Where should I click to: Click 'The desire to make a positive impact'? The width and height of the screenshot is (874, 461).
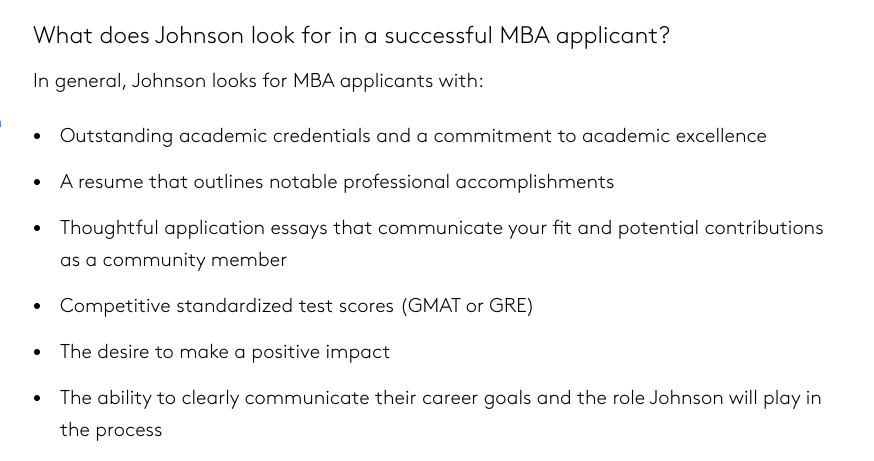[x=225, y=352]
